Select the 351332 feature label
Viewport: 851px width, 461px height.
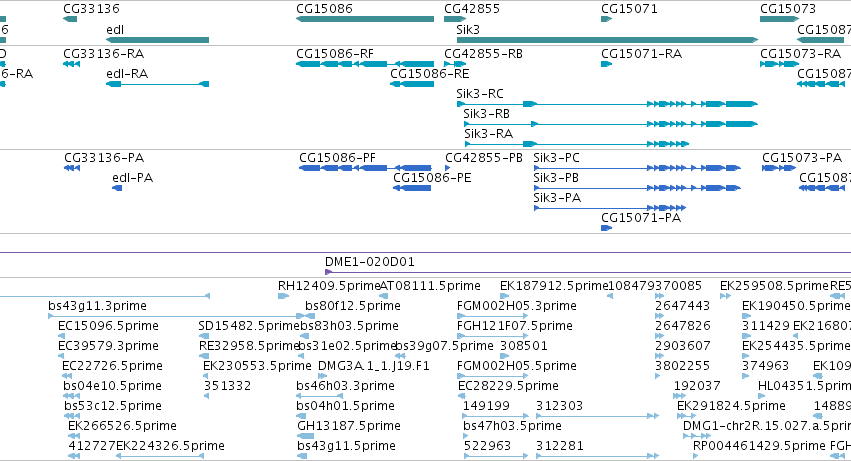(227, 387)
